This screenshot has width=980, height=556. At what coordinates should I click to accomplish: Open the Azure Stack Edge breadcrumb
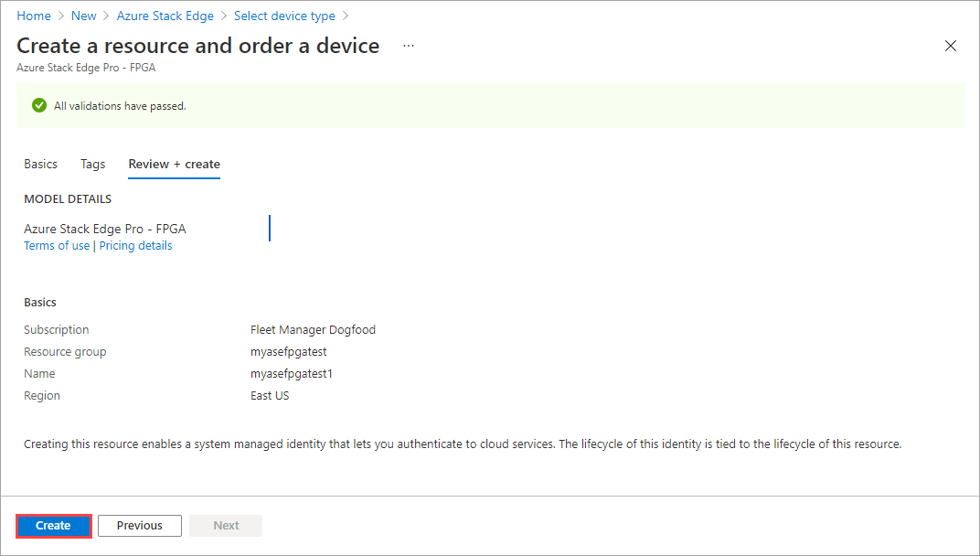pos(165,15)
